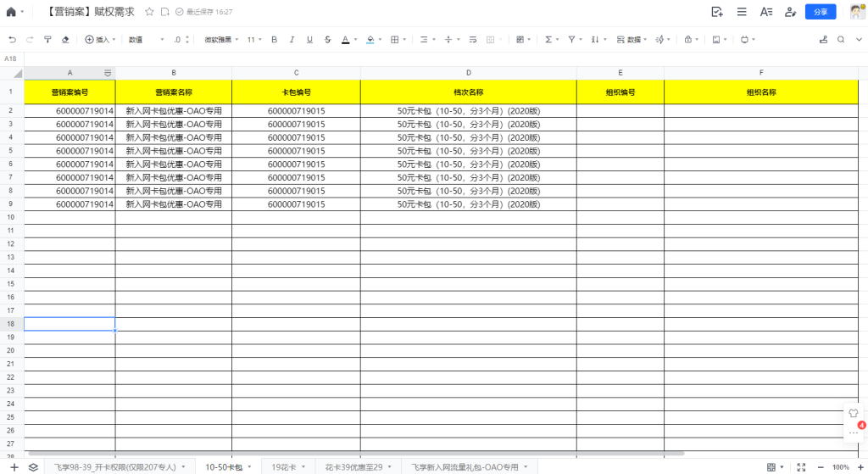868x474 pixels.
Task: Click the sum formula sigma icon
Action: pyautogui.click(x=548, y=40)
